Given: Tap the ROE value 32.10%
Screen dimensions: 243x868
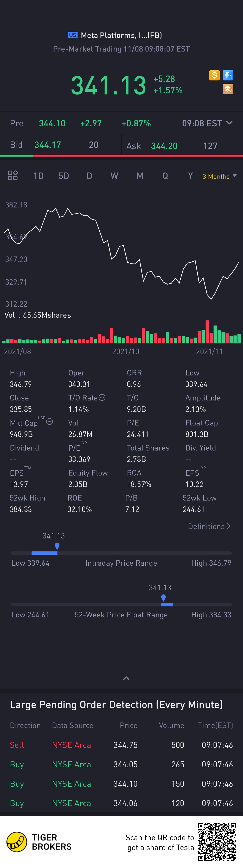Looking at the screenshot, I should point(80,509).
